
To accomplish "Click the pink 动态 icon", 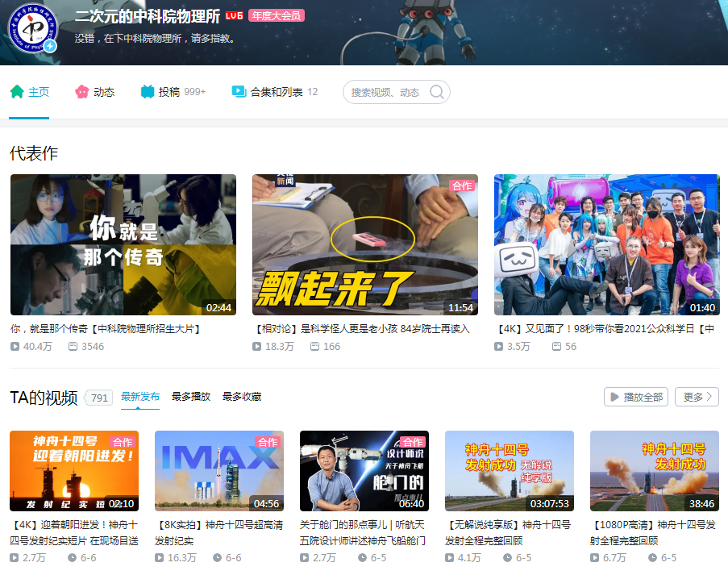I will tap(81, 92).
